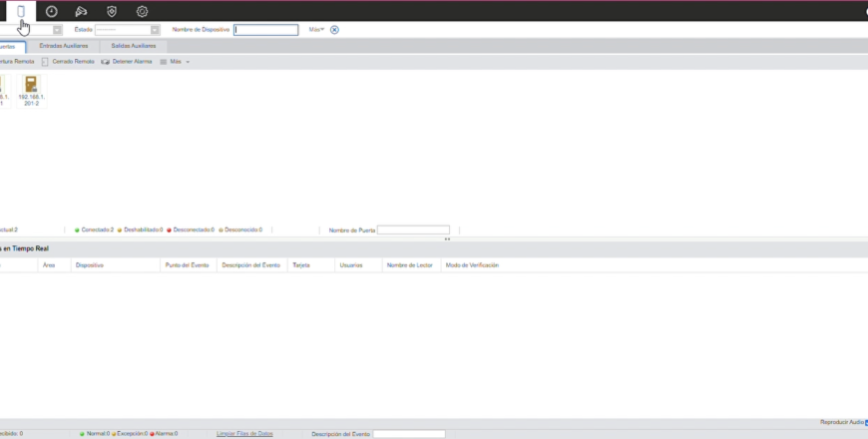Viewport: 868px width, 439px height.
Task: Switch to the Salidas Auxiliares tab
Action: (133, 46)
